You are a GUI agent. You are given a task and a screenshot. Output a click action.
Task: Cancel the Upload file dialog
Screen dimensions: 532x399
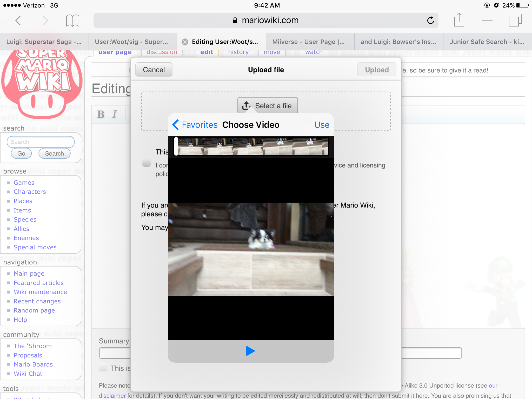click(154, 70)
